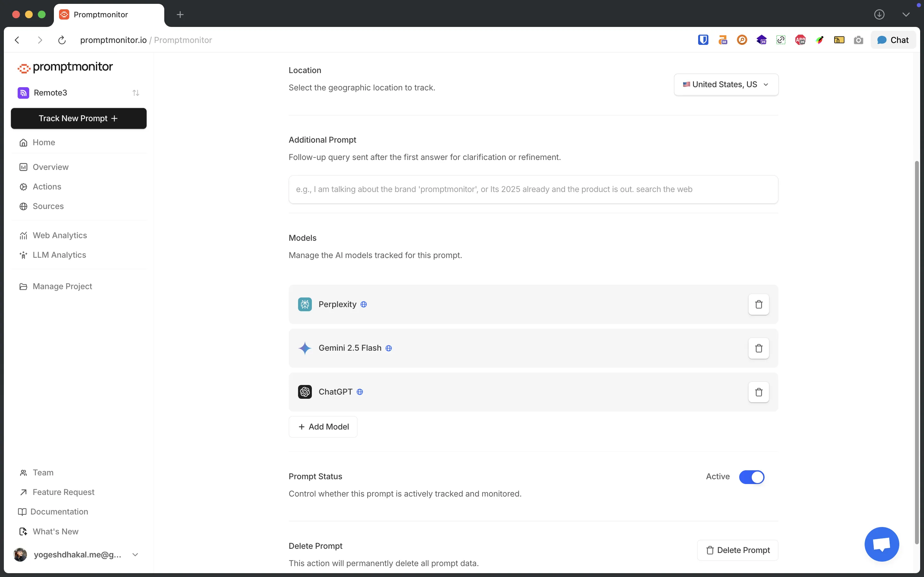Switch to the Overview section
The width and height of the screenshot is (924, 577).
50,167
